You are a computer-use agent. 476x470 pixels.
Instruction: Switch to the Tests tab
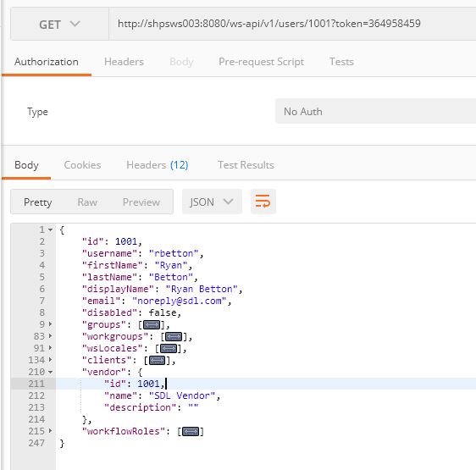pos(341,62)
